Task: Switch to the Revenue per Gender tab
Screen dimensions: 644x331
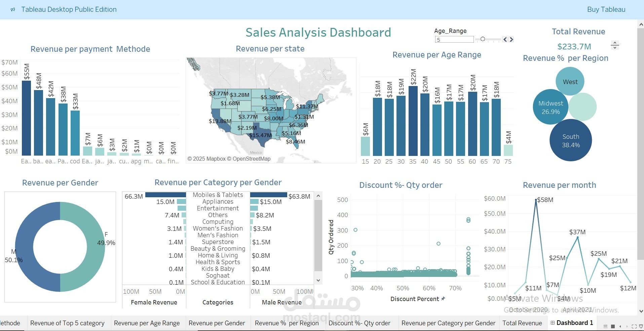Action: click(217, 323)
